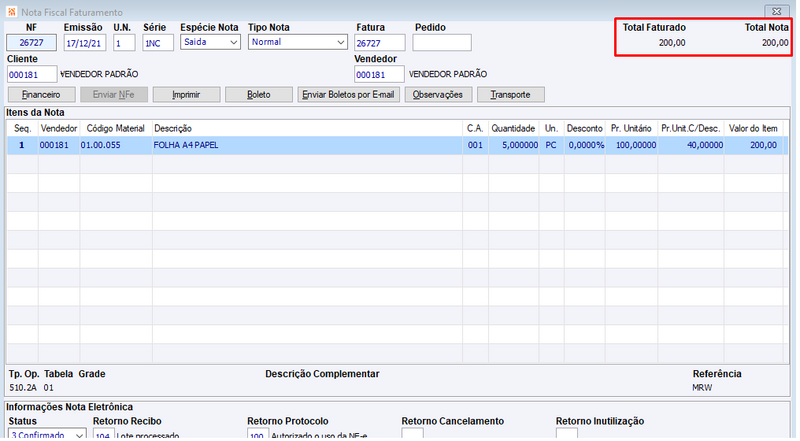
Task: Click the Descrição Complementar label
Action: pyautogui.click(x=322, y=374)
